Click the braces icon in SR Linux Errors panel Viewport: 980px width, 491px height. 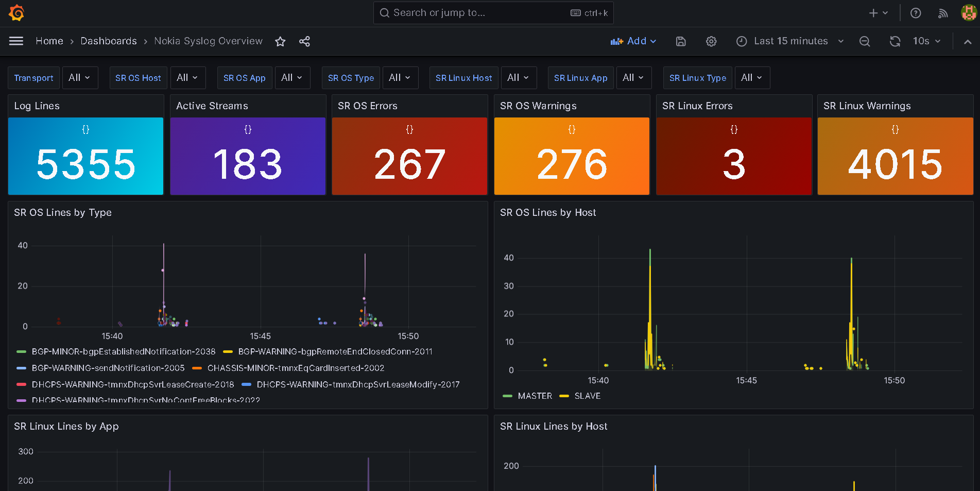click(x=734, y=129)
